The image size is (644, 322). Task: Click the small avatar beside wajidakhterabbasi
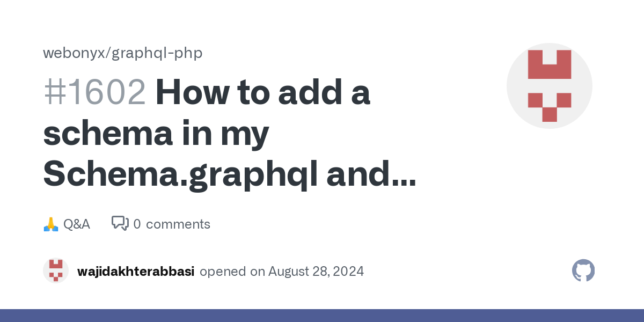(x=56, y=271)
